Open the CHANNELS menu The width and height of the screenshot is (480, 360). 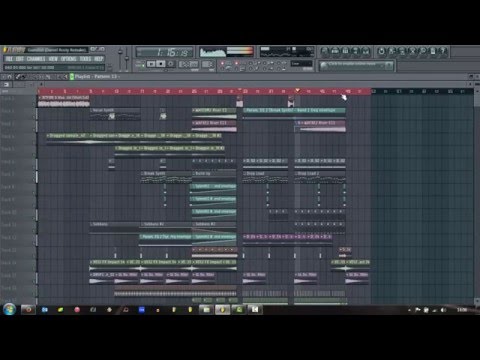pyautogui.click(x=36, y=59)
